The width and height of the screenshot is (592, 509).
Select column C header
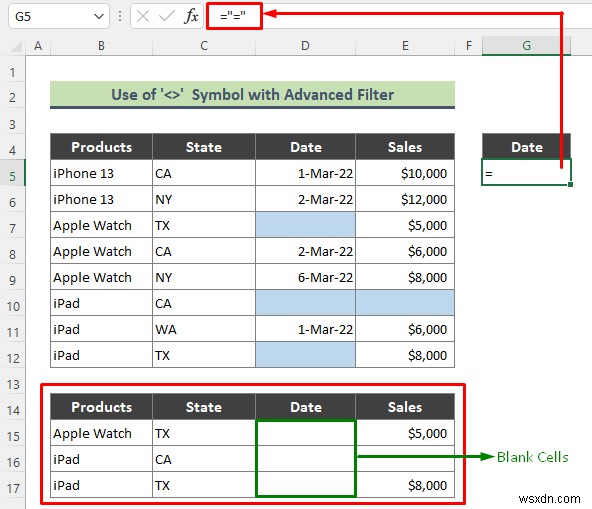pos(204,46)
